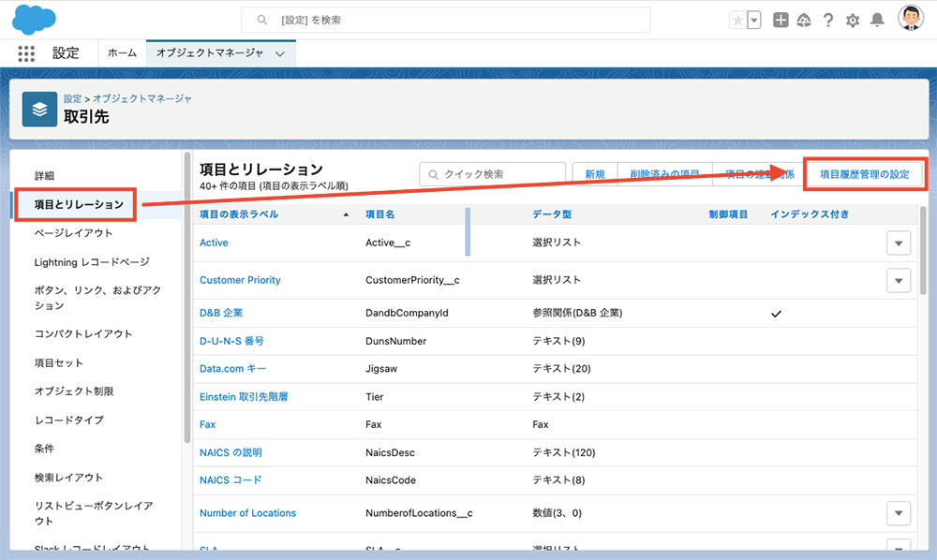The image size is (937, 560).
Task: Click the Salesforce cloud logo
Action: (x=34, y=19)
